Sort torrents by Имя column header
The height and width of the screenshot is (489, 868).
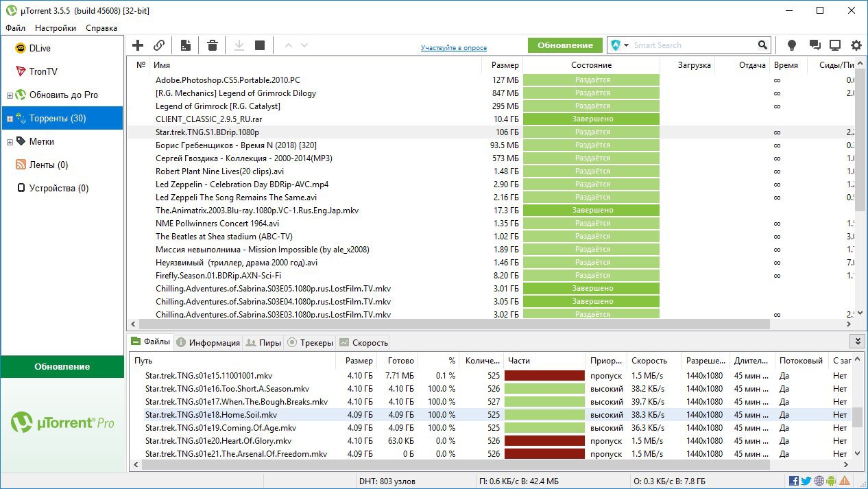(316, 65)
